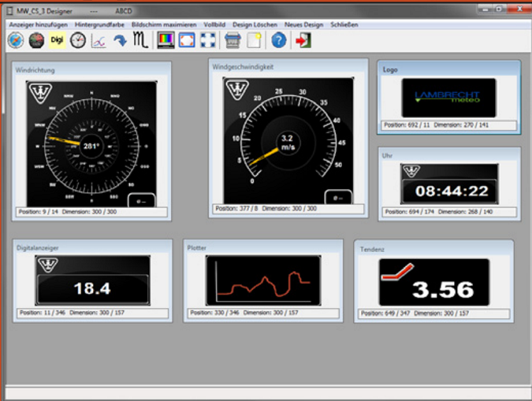Open help with blue question mark icon
The width and height of the screenshot is (532, 401).
[x=279, y=40]
